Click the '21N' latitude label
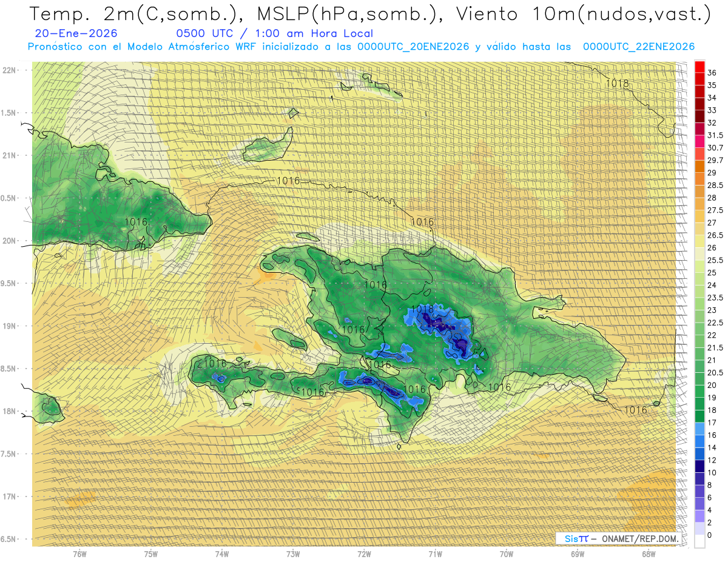728x562 pixels. (10, 155)
